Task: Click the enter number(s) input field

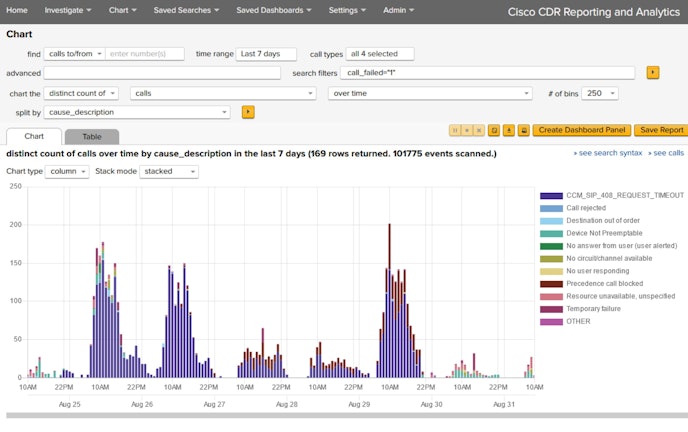Action: (x=146, y=54)
